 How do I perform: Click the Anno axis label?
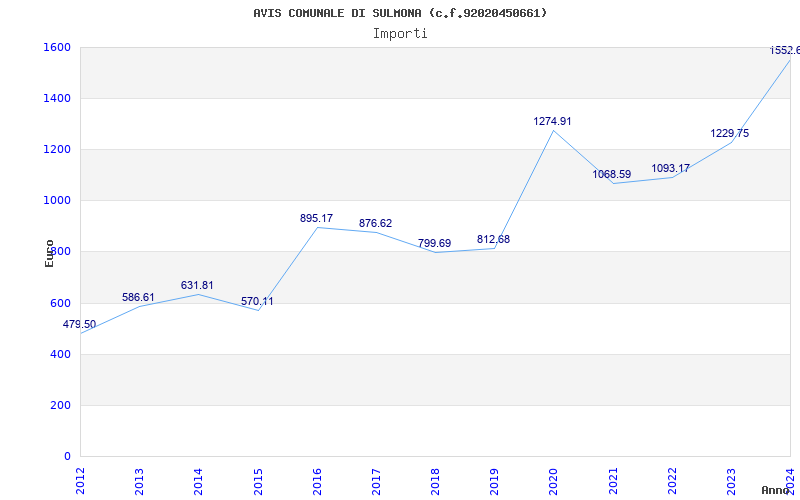click(776, 490)
